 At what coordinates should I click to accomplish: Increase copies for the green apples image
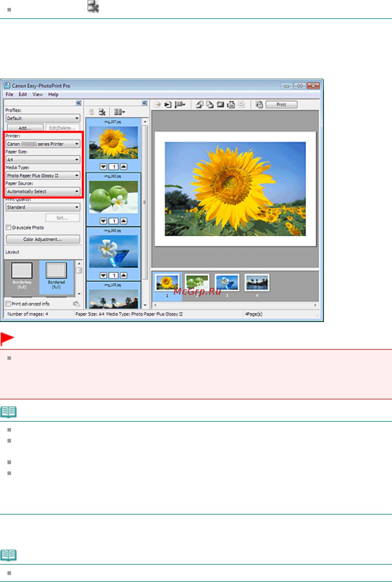123,221
